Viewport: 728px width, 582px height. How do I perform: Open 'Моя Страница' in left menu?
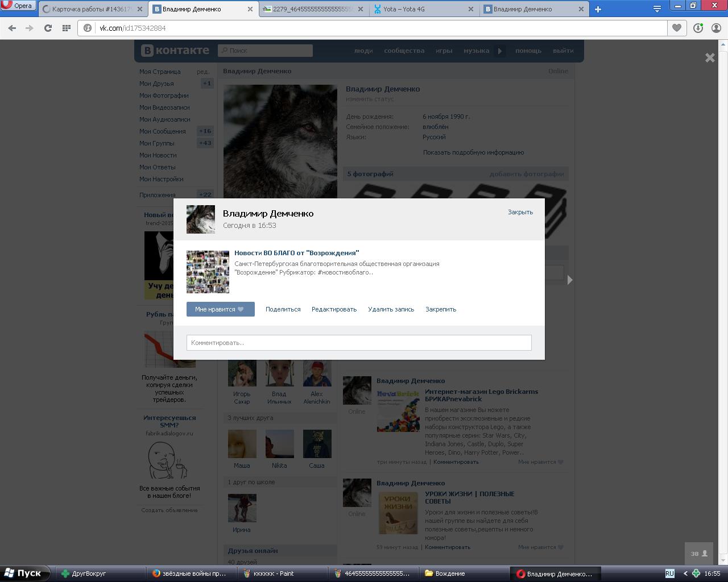point(160,72)
